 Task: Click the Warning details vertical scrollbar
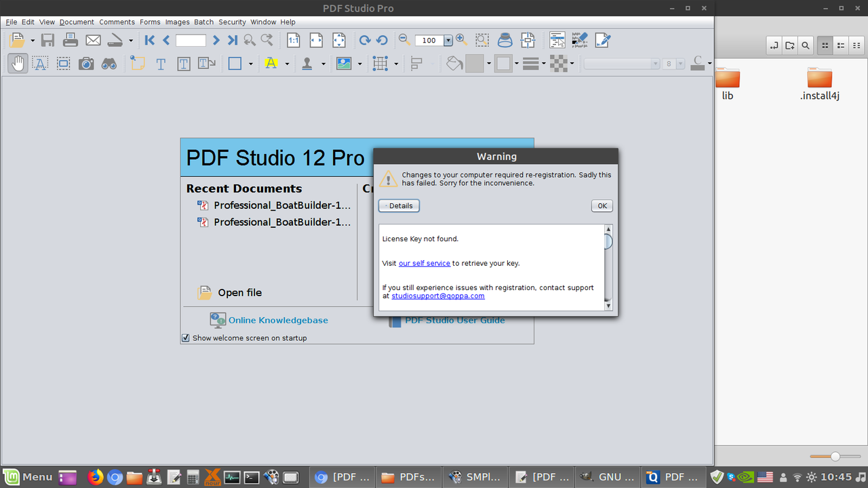[x=608, y=268]
